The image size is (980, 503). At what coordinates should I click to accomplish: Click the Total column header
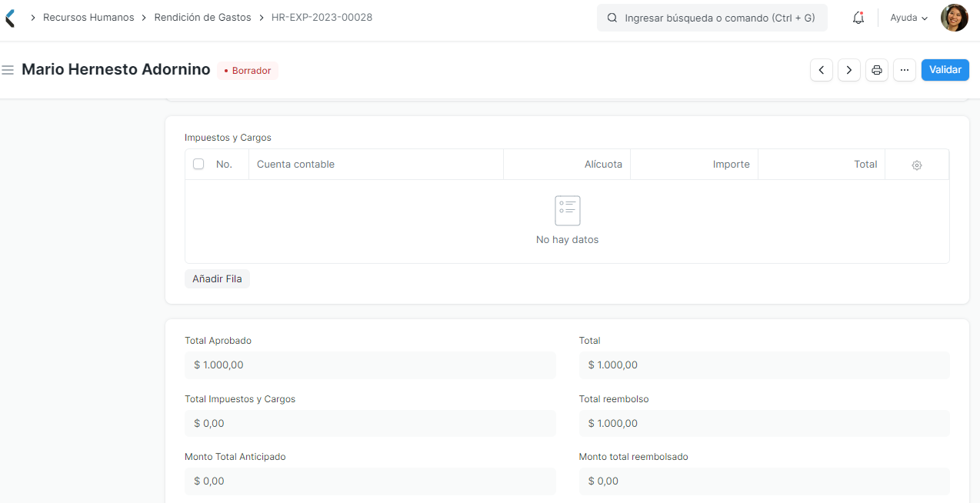[x=822, y=165]
